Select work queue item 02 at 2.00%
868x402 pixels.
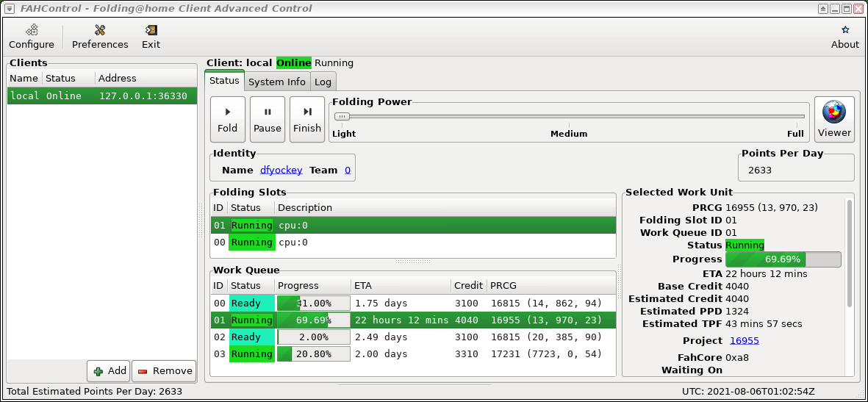click(x=413, y=337)
